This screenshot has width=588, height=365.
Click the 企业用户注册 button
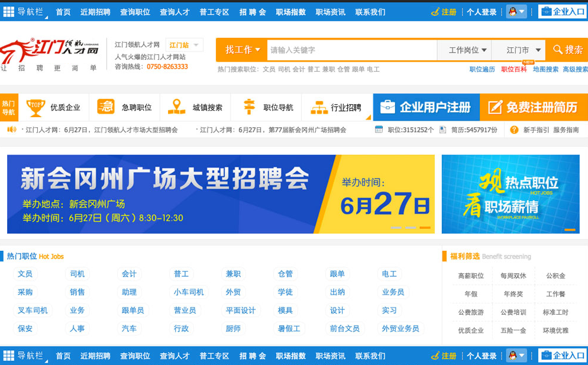click(x=426, y=107)
